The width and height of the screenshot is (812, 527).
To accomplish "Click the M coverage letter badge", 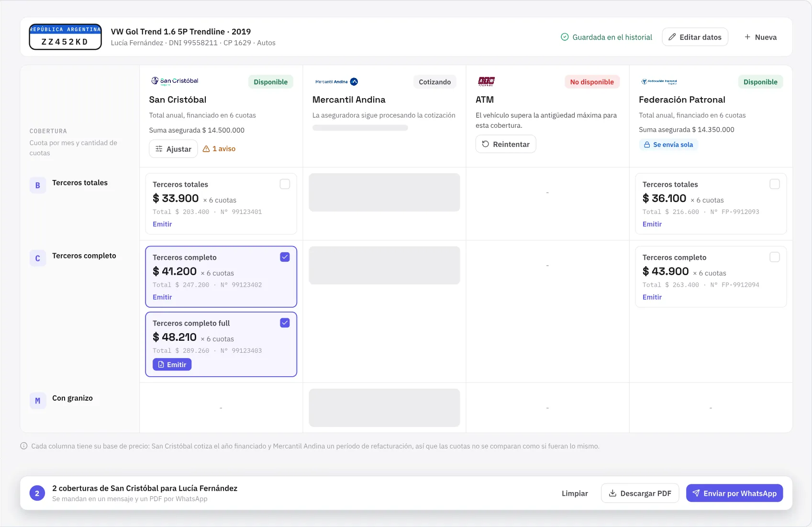I will 38,401.
